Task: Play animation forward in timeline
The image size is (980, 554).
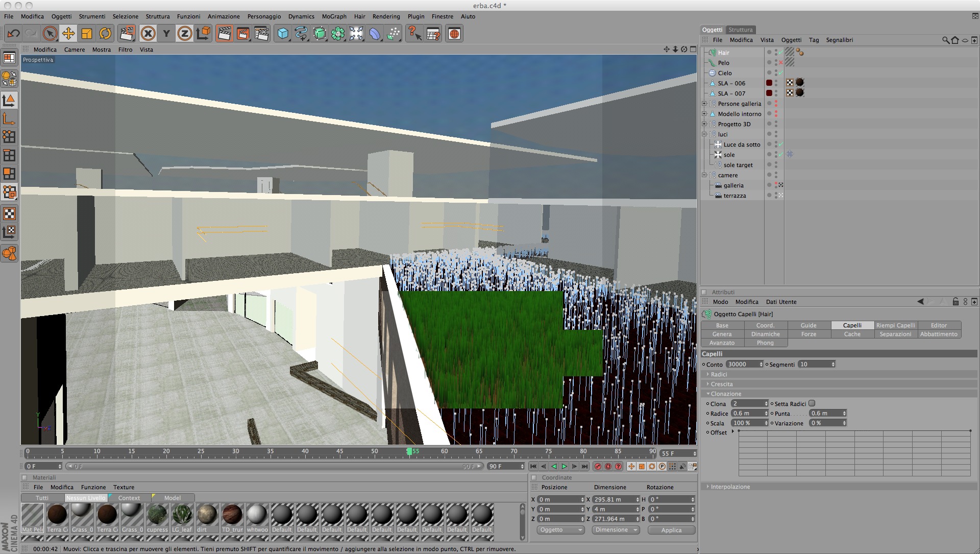Action: (x=564, y=466)
